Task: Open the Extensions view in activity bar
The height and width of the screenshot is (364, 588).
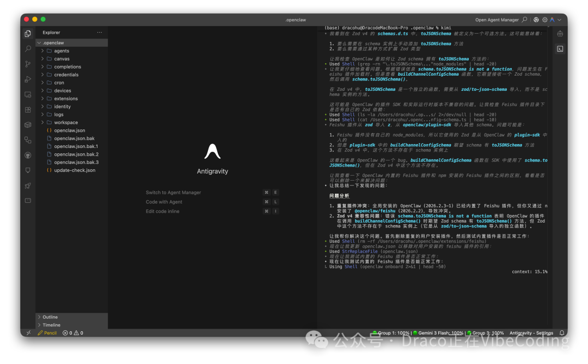Action: 28,109
